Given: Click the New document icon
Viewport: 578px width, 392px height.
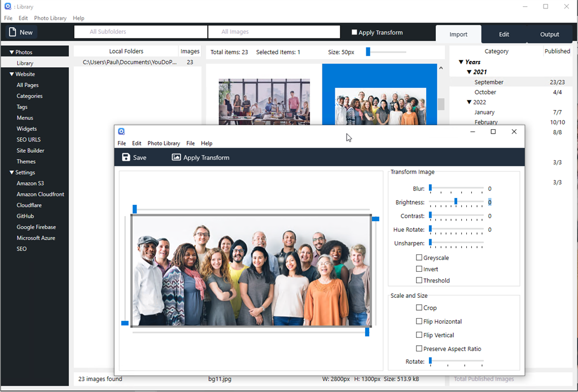Looking at the screenshot, I should point(12,32).
